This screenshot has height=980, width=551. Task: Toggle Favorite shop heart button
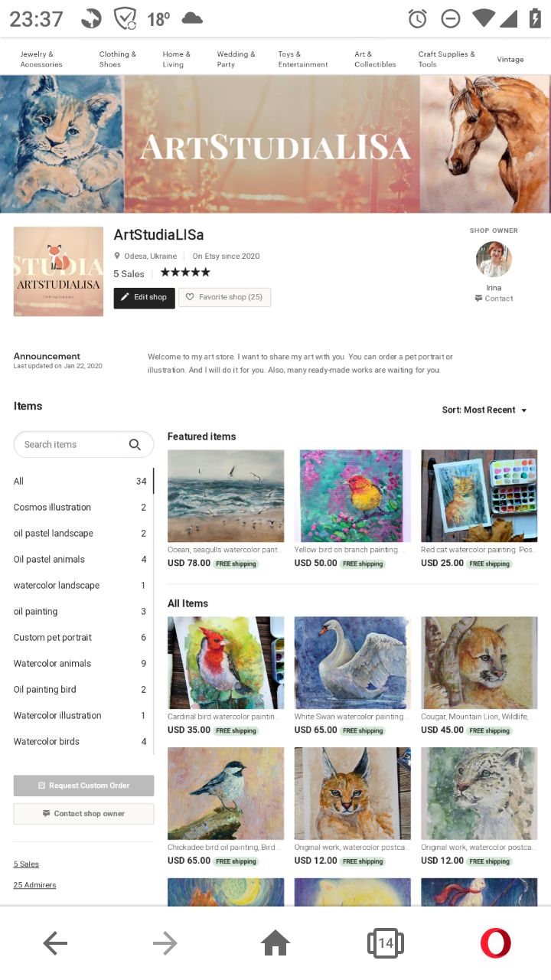tap(224, 297)
